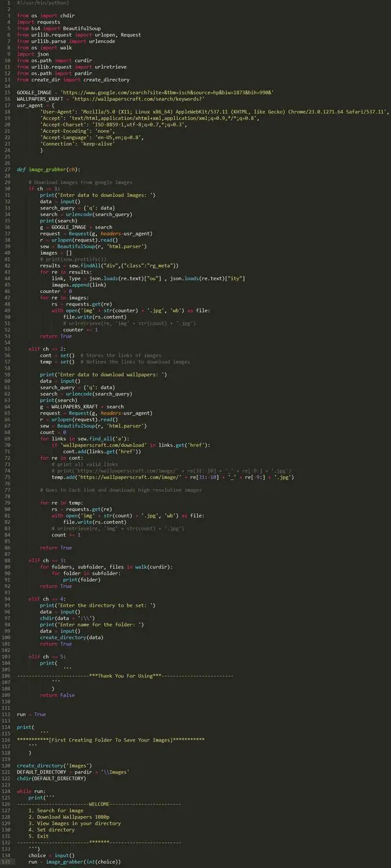The width and height of the screenshot is (391, 868).
Task: Click the 'temp.add(' wallpaperscraft image line
Action: coord(173,477)
